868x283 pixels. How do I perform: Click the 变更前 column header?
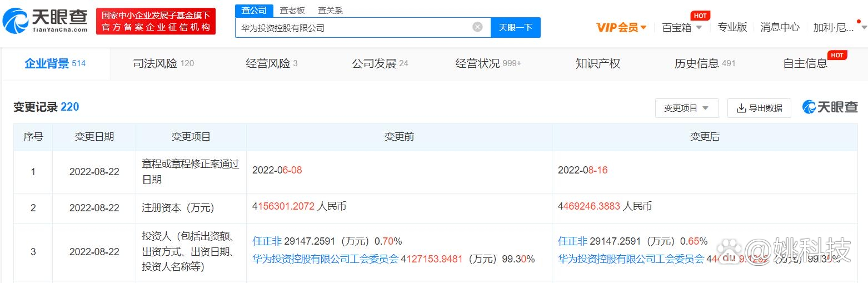click(399, 137)
